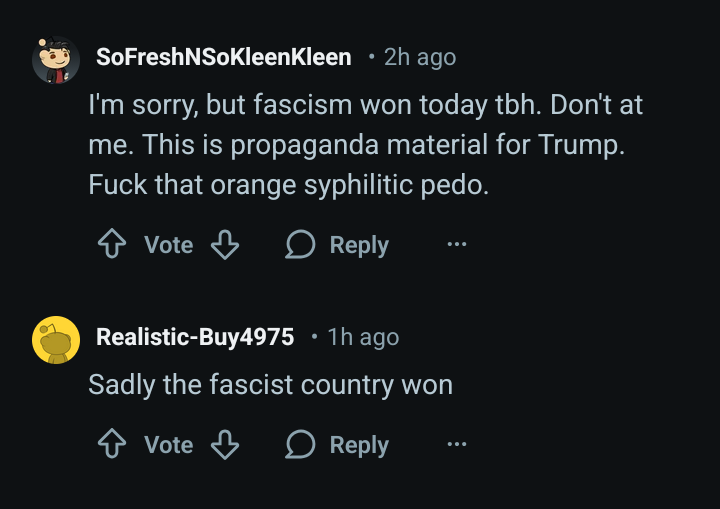720x509 pixels.
Task: Click the Vote label under SoFreshNSoKleenKleen's comment
Action: point(168,245)
